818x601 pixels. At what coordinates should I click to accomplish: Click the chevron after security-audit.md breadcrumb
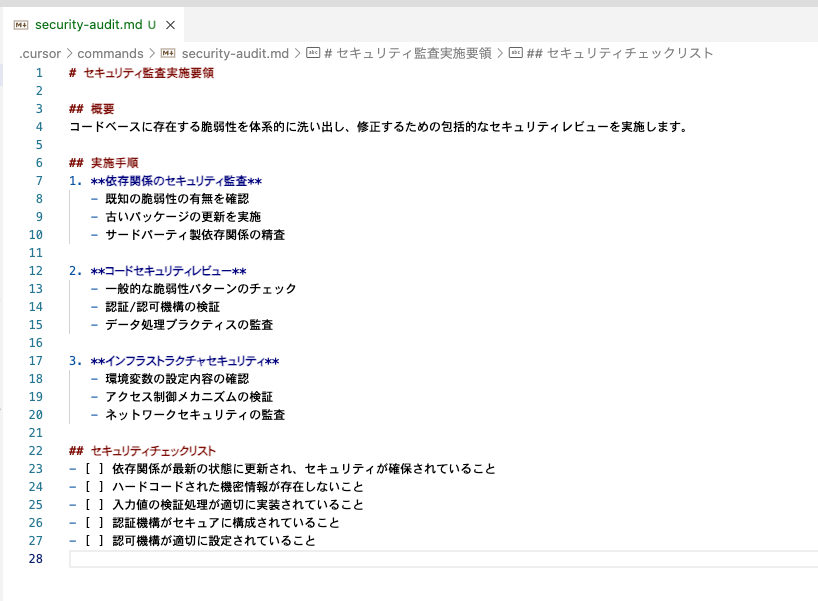click(297, 53)
